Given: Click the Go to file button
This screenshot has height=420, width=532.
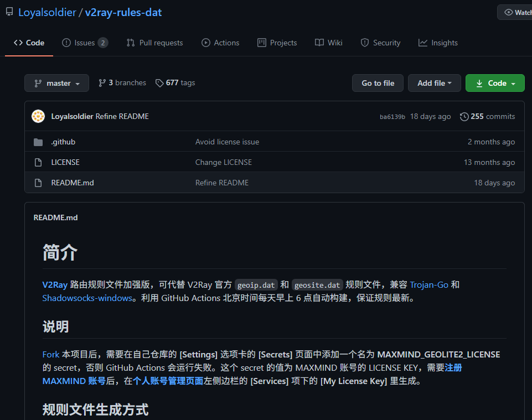Looking at the screenshot, I should click(x=378, y=82).
